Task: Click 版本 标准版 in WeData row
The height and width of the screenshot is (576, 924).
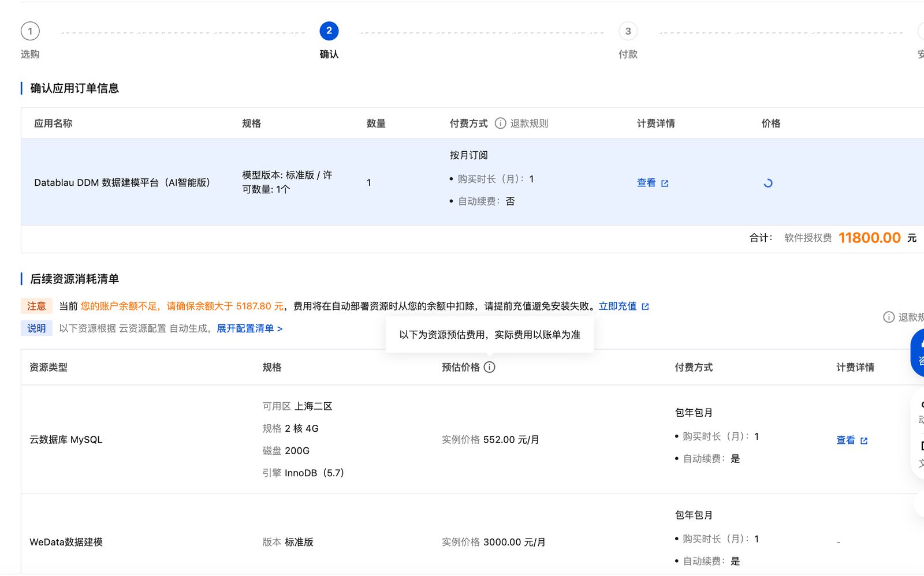Action: (x=288, y=543)
